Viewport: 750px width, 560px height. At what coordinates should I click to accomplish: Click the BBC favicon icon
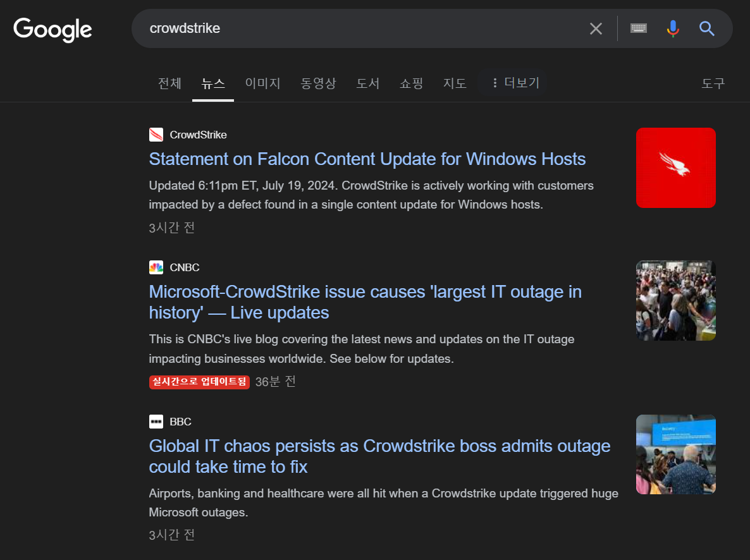pos(156,422)
